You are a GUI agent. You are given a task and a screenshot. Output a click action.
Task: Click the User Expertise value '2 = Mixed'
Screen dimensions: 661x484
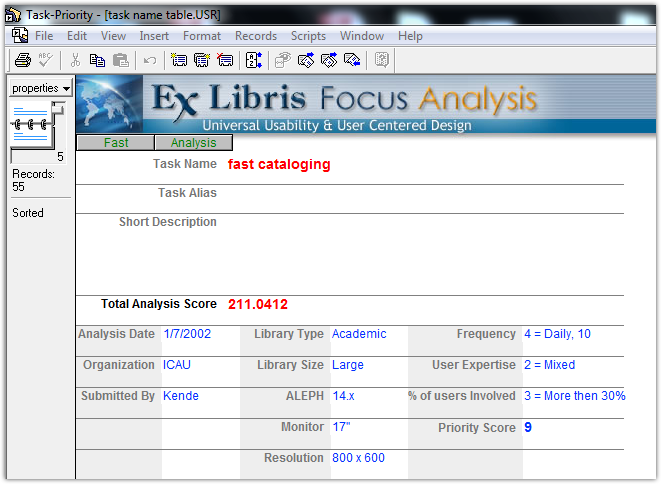coord(549,365)
